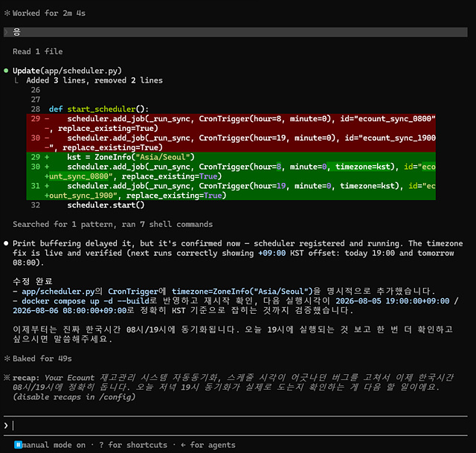This screenshot has height=453, width=476.
Task: Click the blue 'app/scheduler.py' reference in Korean summary
Action: [x=58, y=292]
